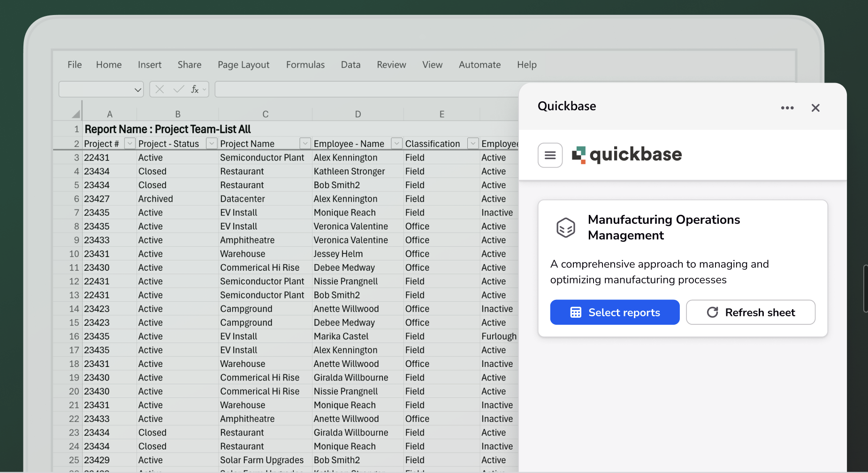868x473 pixels.
Task: Click the Manufacturing Operations Management title
Action: coord(664,228)
